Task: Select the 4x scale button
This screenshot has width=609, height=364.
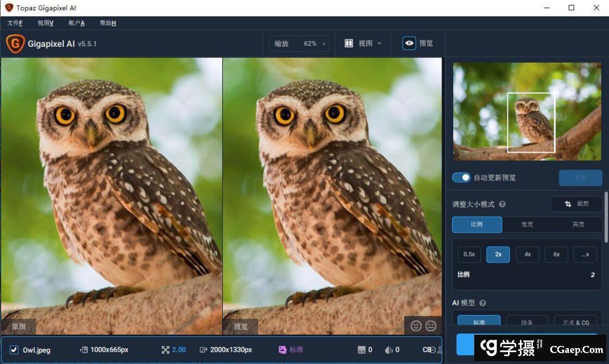Action: click(x=527, y=254)
